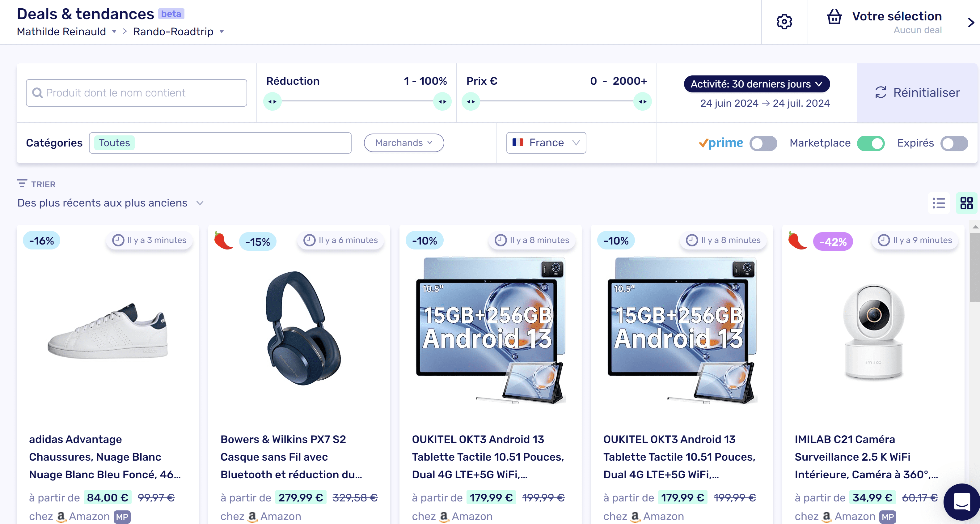
Task: Grab Réduction minimum slider handle
Action: tap(272, 102)
